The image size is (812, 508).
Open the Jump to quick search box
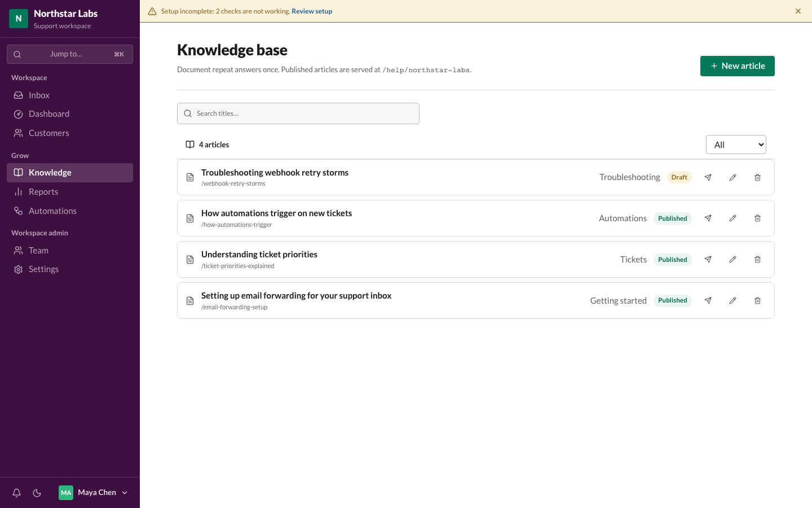(x=70, y=54)
